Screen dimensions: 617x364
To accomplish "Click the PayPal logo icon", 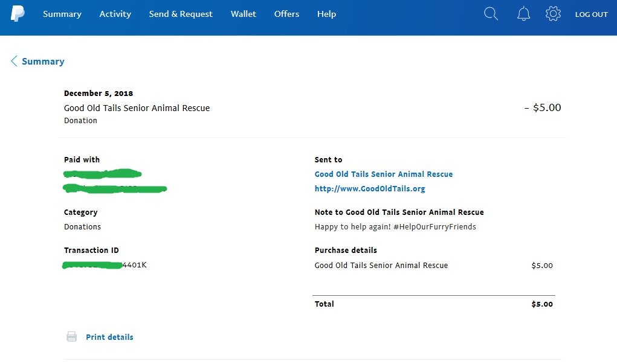I will pos(18,14).
